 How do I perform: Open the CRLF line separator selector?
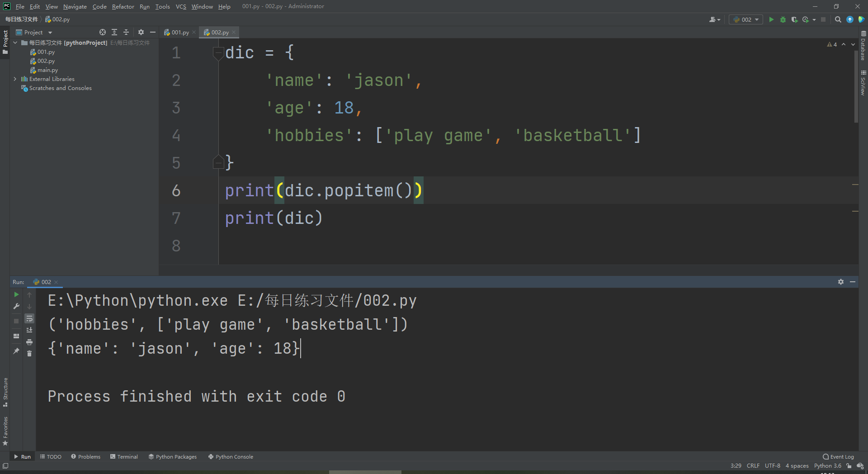click(753, 466)
